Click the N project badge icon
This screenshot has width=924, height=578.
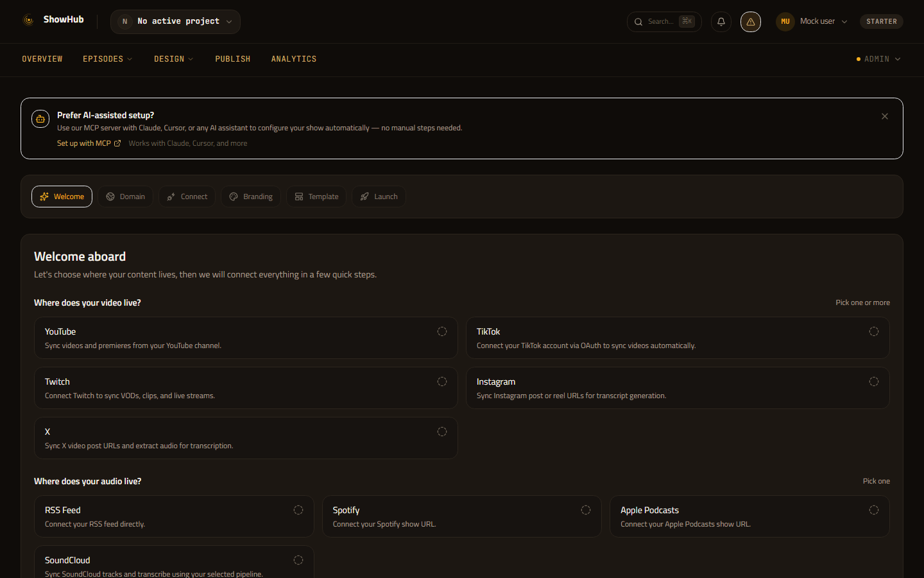[125, 22]
